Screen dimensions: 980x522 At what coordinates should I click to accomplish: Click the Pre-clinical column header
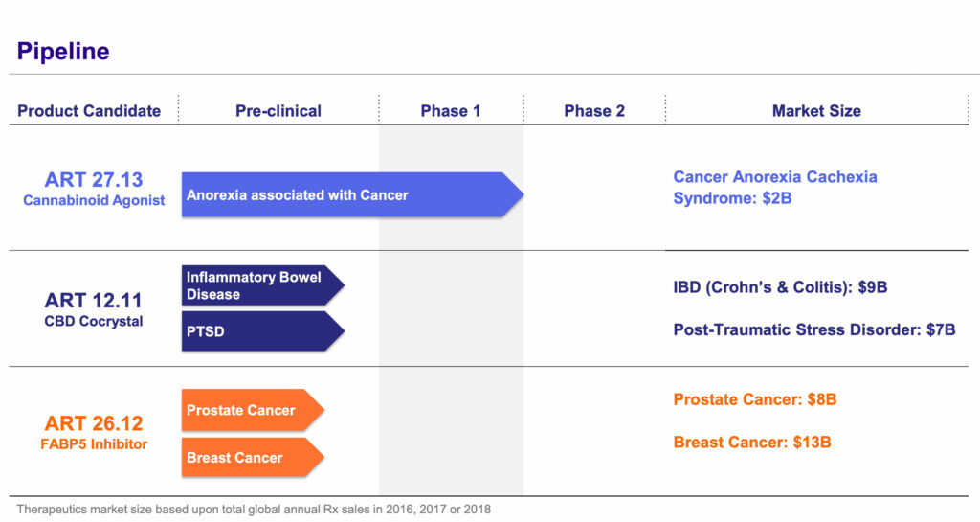click(278, 111)
